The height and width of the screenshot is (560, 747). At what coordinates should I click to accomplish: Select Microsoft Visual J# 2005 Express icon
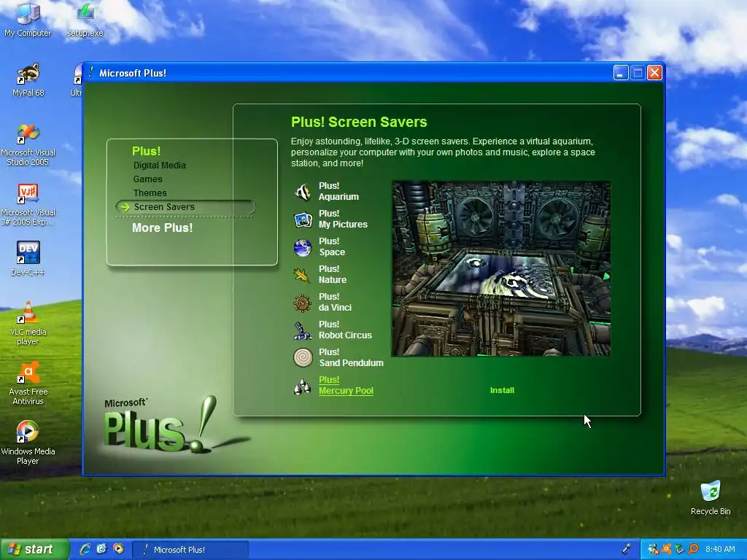coord(28,205)
